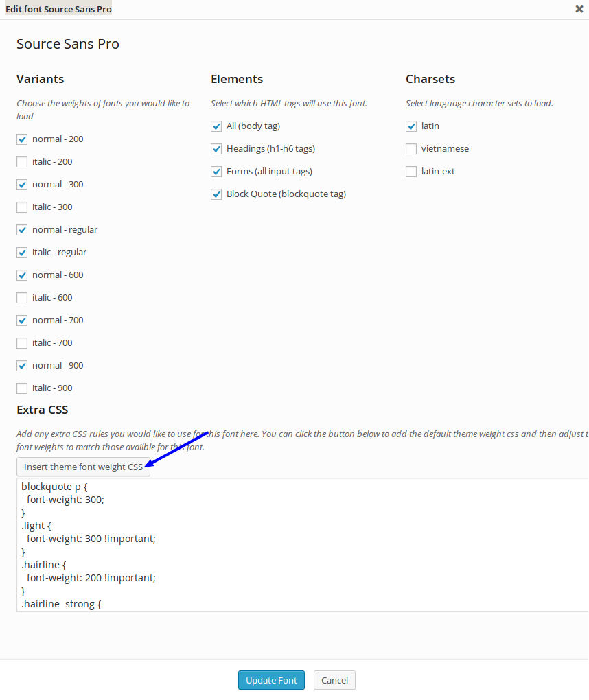Click 'Select which HTML tags will use this font.' text
The image size is (589, 700).
pos(289,103)
